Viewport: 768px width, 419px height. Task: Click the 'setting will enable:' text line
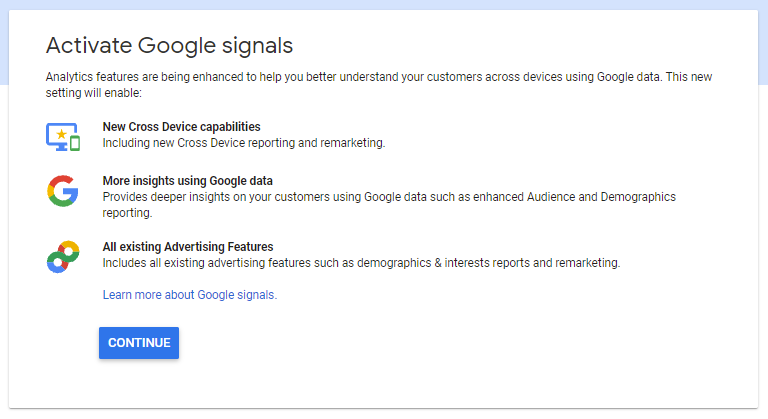pyautogui.click(x=94, y=93)
